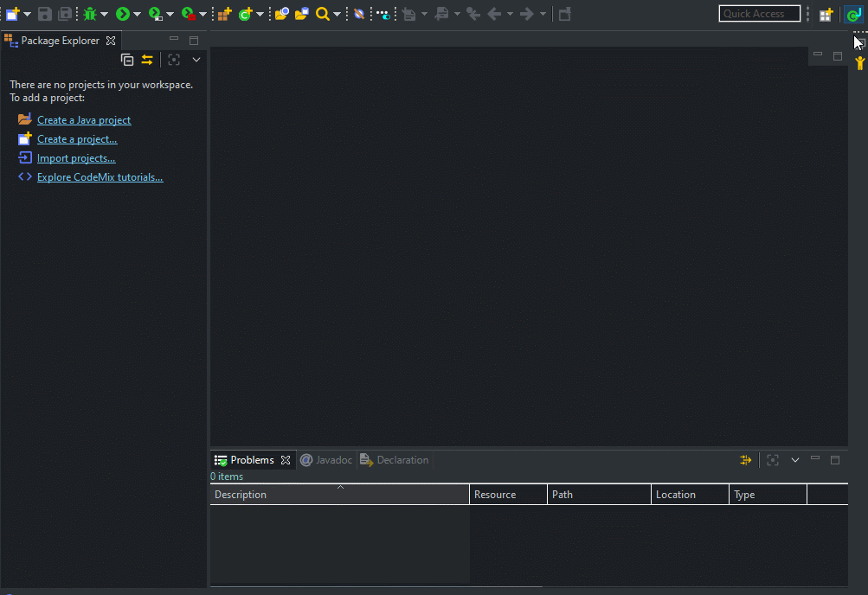The height and width of the screenshot is (595, 868).
Task: Click the Import projects link
Action: (76, 158)
